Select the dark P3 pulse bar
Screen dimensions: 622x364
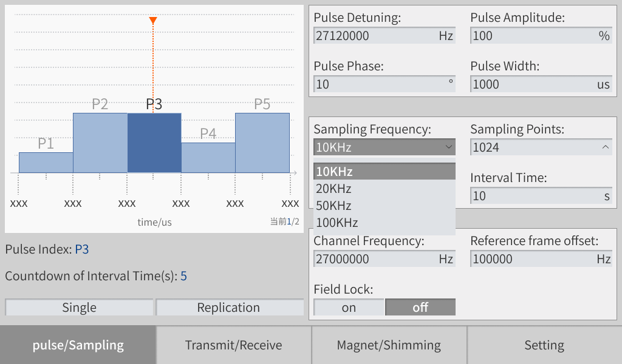154,143
